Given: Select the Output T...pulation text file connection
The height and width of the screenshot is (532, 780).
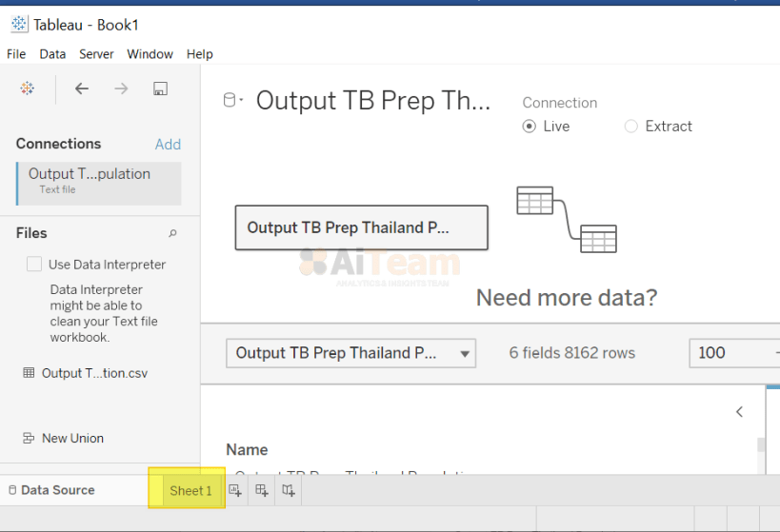Looking at the screenshot, I should click(x=99, y=184).
